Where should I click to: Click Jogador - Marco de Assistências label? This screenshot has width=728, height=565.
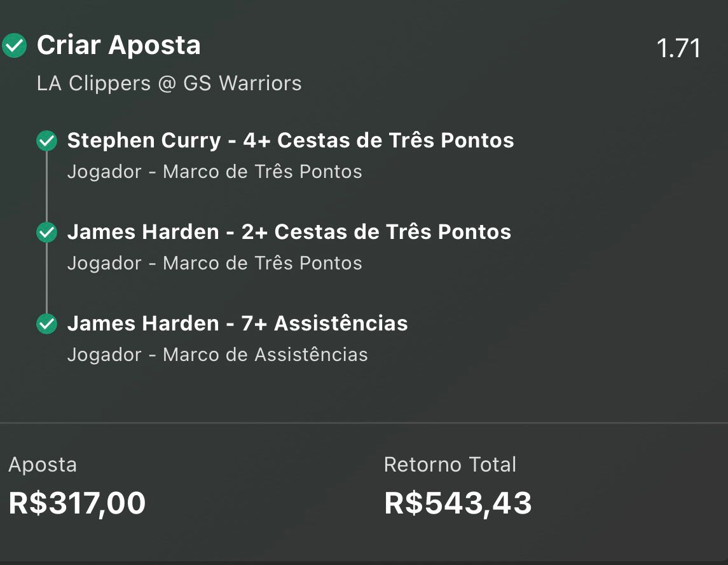[x=217, y=355]
